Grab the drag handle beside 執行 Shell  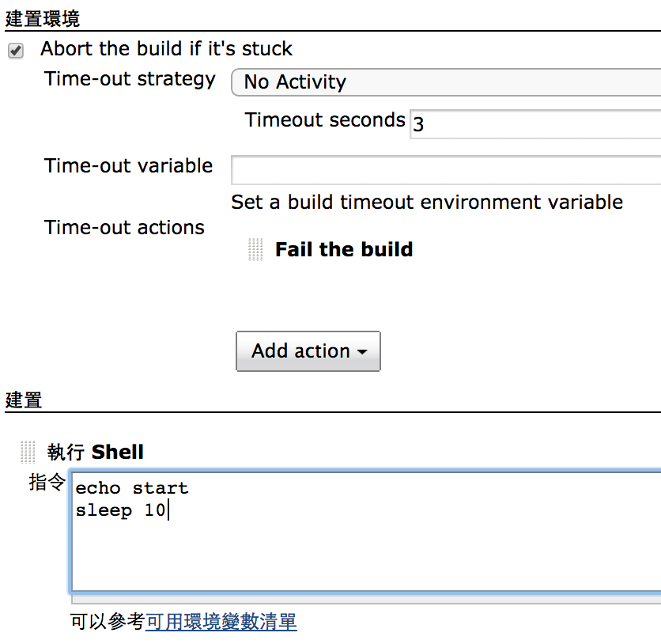pyautogui.click(x=28, y=452)
